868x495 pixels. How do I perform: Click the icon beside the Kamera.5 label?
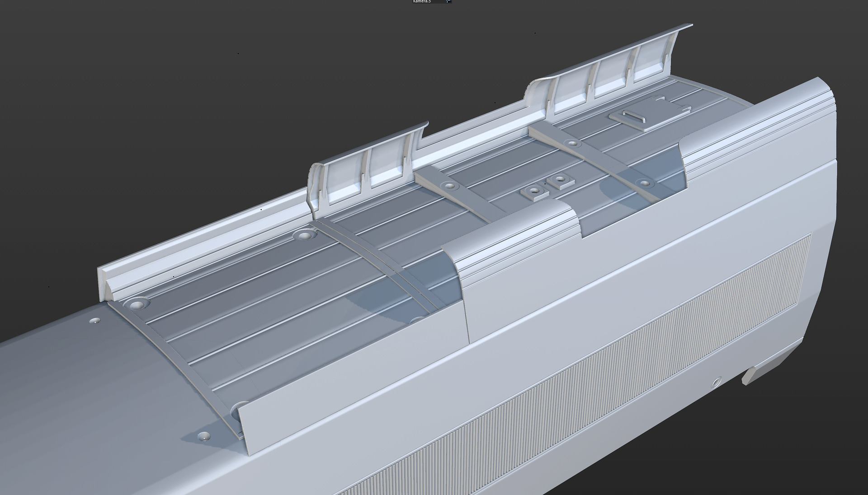448,1
